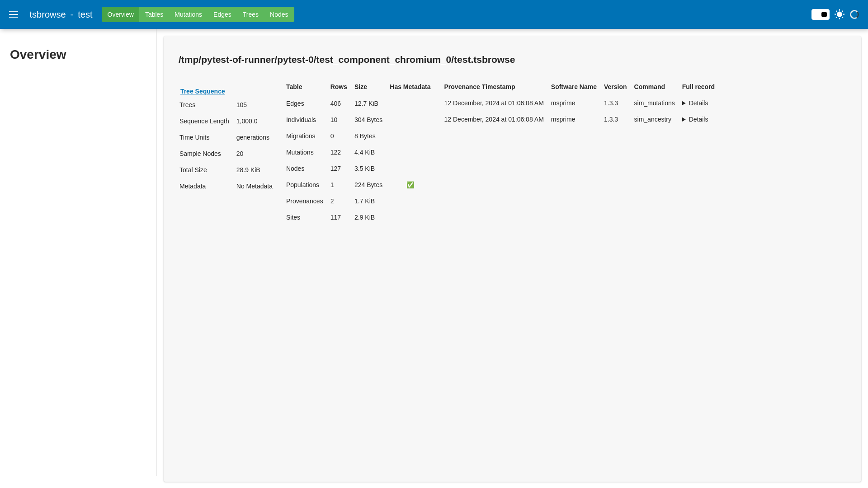Click the sun theme icon
868x488 pixels.
point(840,14)
